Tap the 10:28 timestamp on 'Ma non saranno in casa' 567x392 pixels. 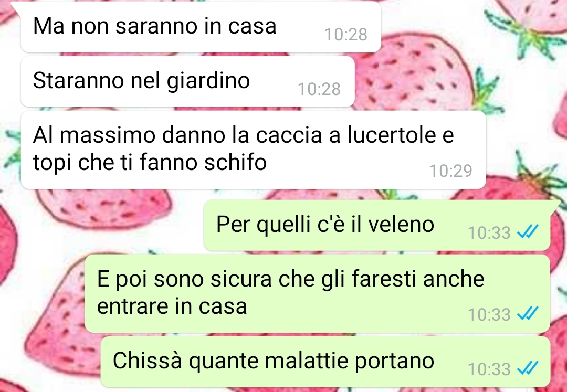[346, 35]
